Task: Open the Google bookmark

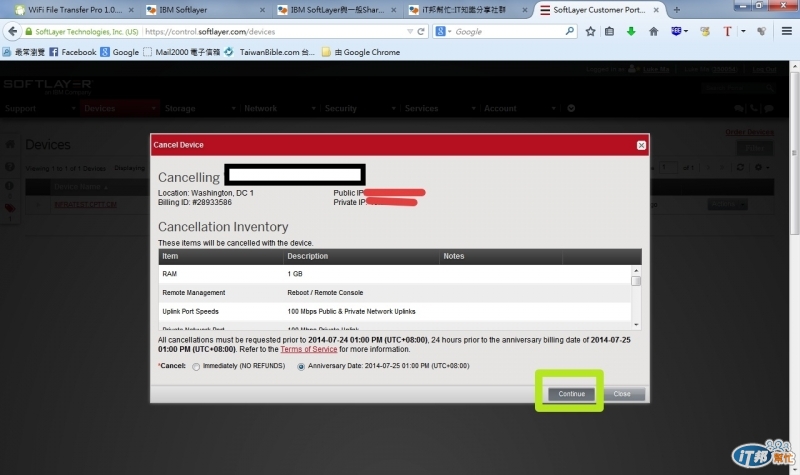Action: click(120, 52)
